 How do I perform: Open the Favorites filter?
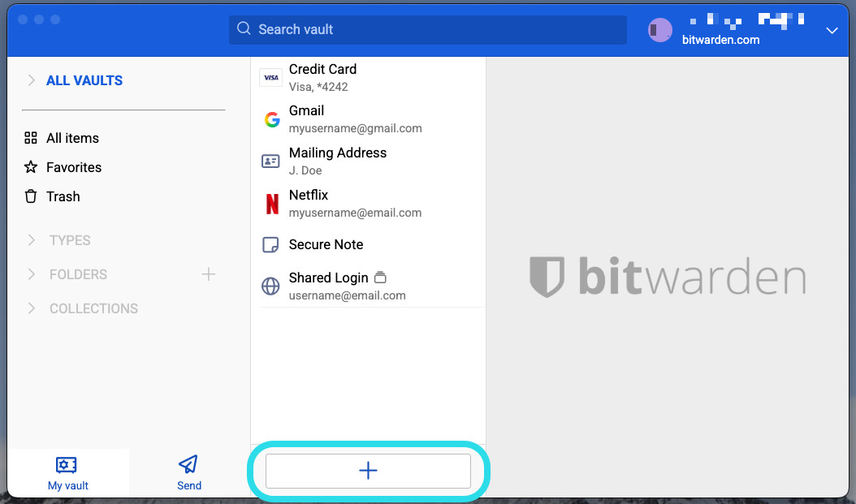pyautogui.click(x=73, y=167)
